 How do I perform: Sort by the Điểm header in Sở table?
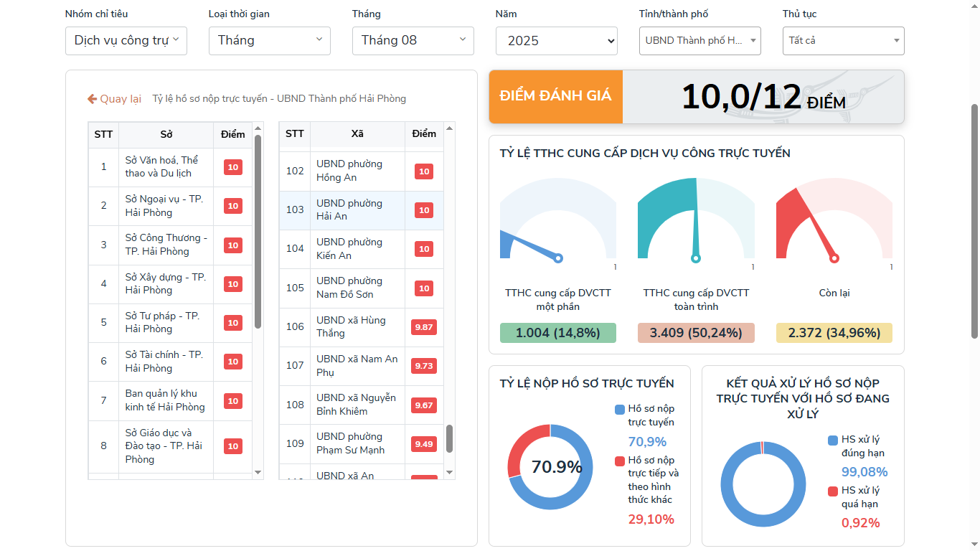tap(232, 134)
